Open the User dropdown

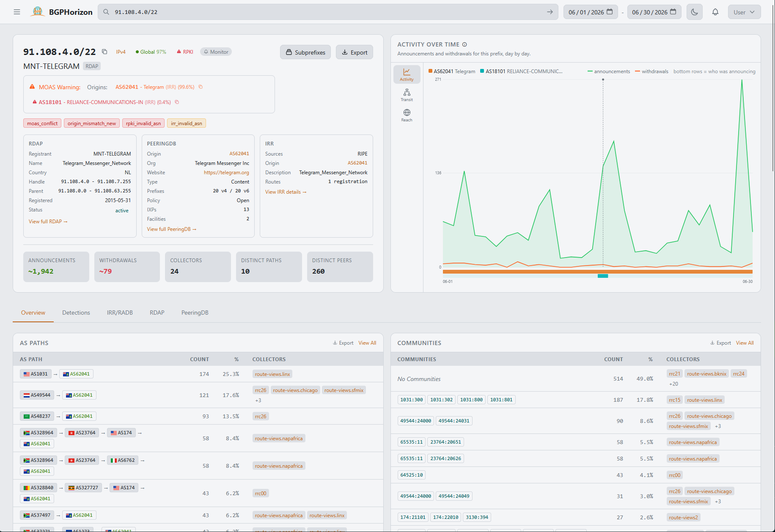tap(744, 12)
